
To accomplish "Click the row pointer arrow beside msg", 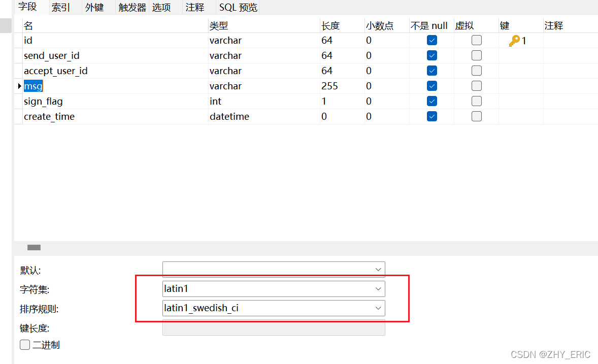I will [x=19, y=86].
